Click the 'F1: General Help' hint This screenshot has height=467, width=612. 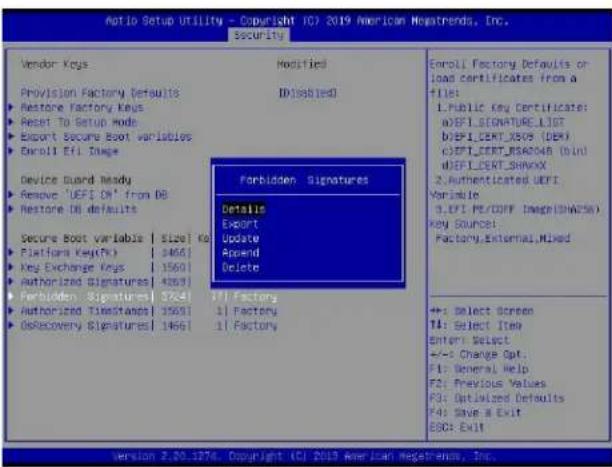[479, 369]
